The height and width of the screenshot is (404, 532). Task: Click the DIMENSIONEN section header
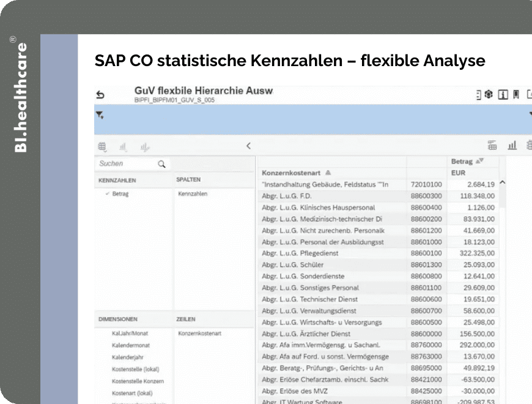pyautogui.click(x=118, y=319)
